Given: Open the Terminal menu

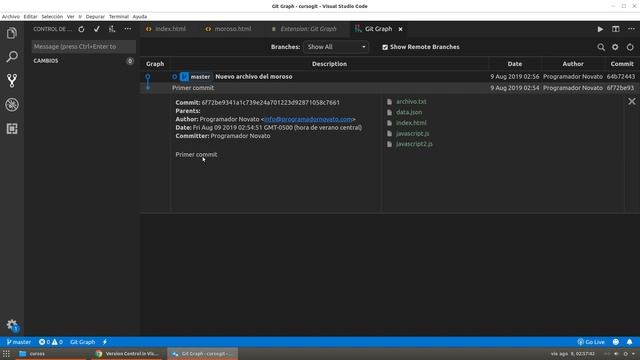Looking at the screenshot, I should click(118, 17).
